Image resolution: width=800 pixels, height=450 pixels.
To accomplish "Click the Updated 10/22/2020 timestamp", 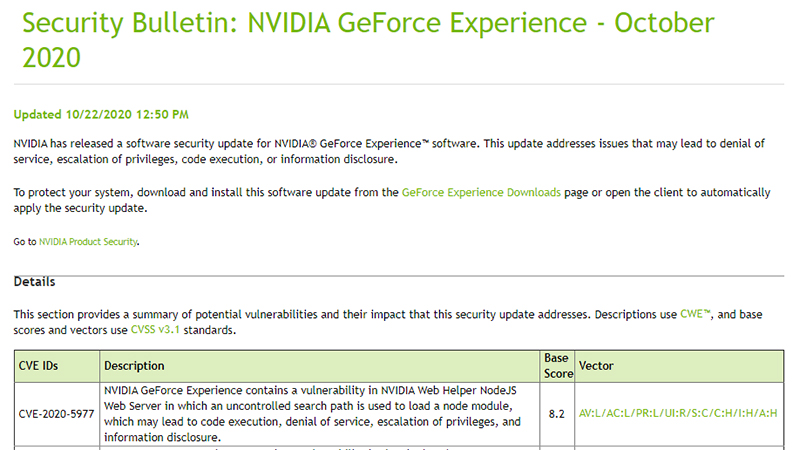I will click(101, 115).
